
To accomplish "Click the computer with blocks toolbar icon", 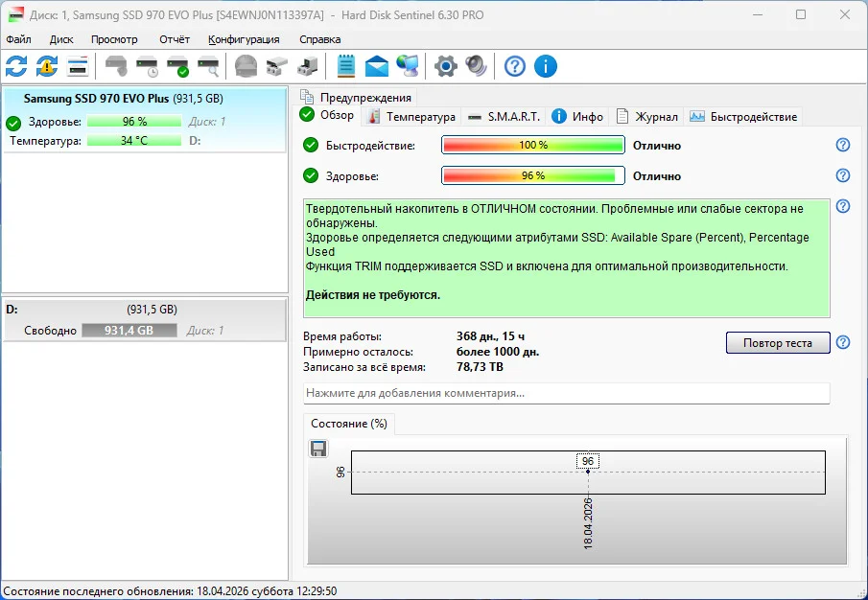I will pyautogui.click(x=307, y=66).
